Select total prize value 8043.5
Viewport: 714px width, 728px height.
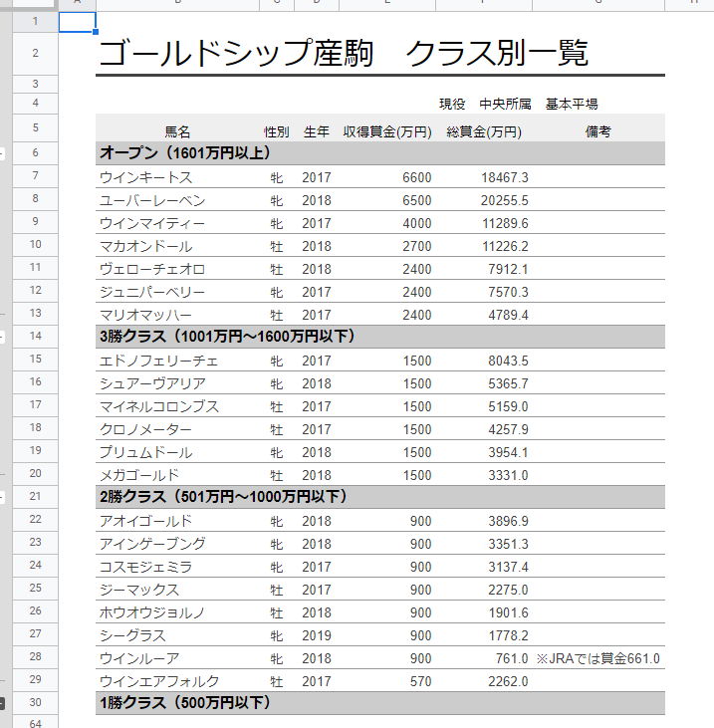coord(508,361)
